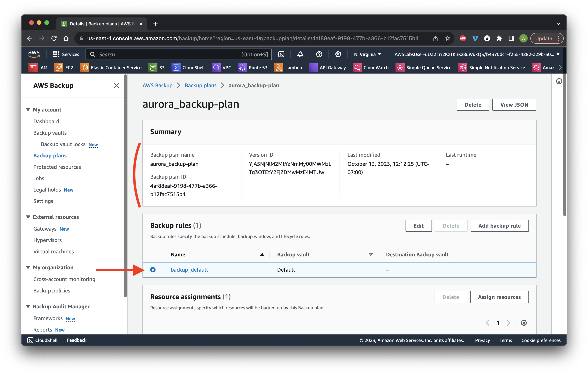Screen dimensions: 588x374
Task: Open the notifications bell
Action: point(300,54)
